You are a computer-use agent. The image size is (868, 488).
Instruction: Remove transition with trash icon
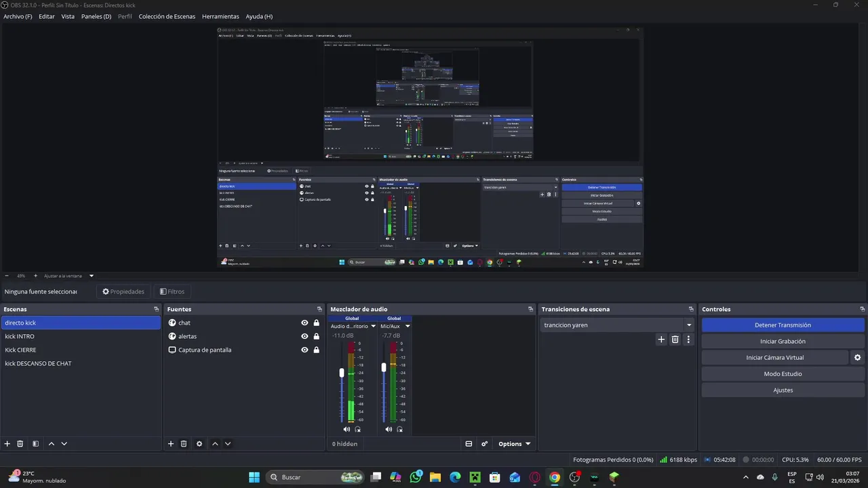click(x=675, y=340)
